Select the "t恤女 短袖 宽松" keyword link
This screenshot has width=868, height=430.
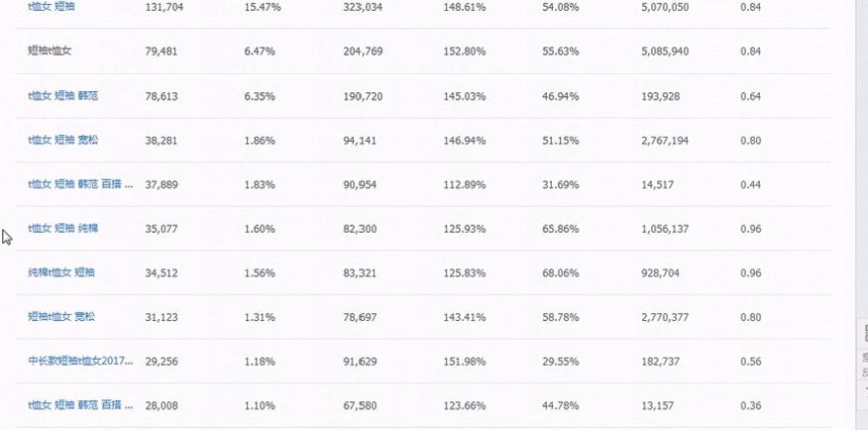click(62, 141)
